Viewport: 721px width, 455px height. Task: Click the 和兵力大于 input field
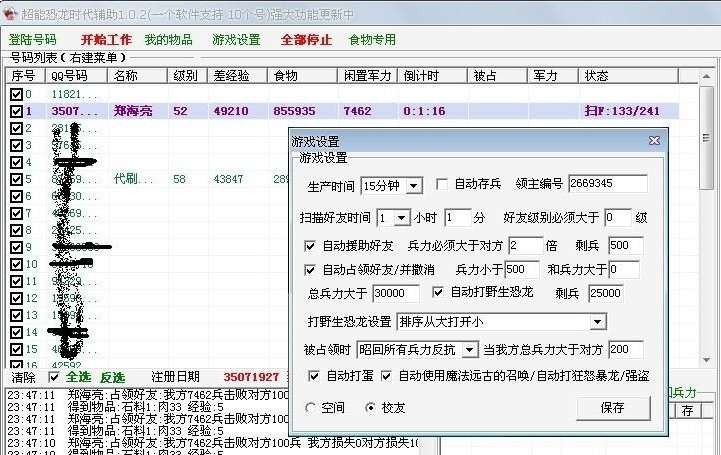(x=624, y=270)
